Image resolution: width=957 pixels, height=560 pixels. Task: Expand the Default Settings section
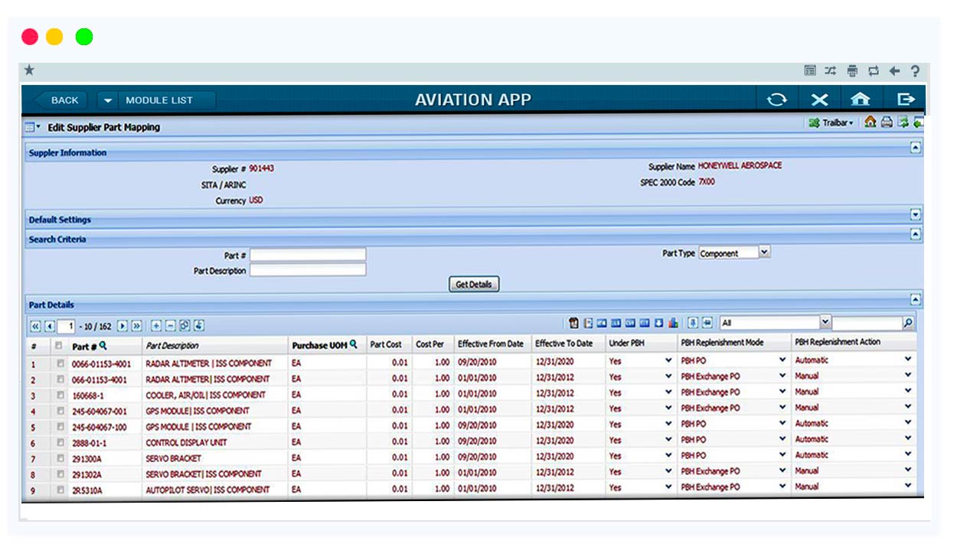(x=915, y=215)
